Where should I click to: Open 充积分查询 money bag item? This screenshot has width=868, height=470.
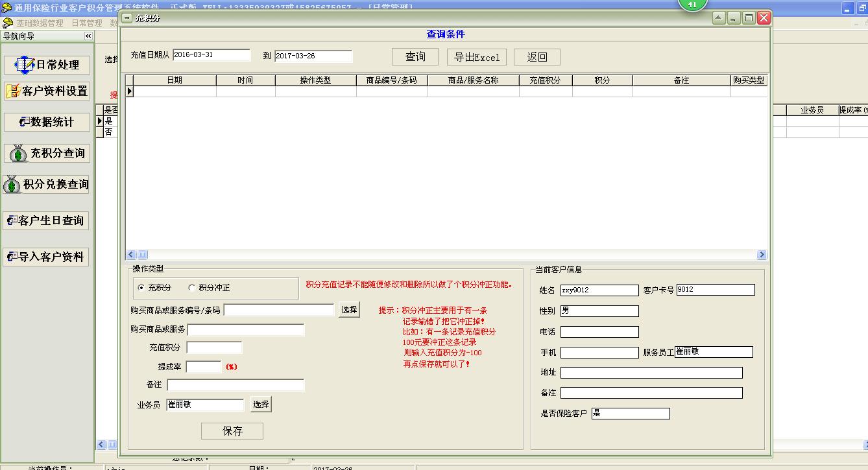[x=47, y=153]
